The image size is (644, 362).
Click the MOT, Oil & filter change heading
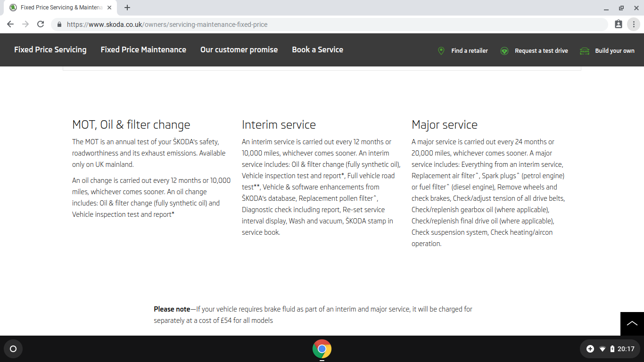pyautogui.click(x=131, y=125)
